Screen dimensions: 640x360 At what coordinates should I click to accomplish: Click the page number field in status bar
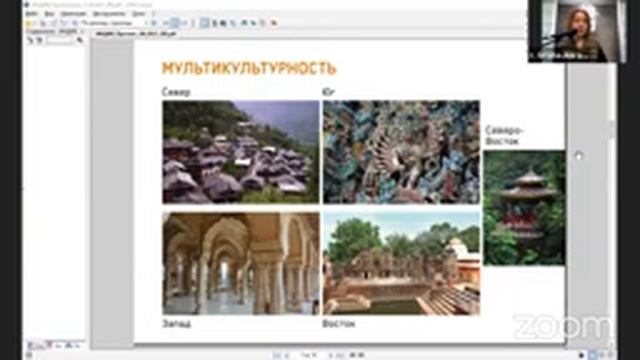pyautogui.click(x=309, y=356)
